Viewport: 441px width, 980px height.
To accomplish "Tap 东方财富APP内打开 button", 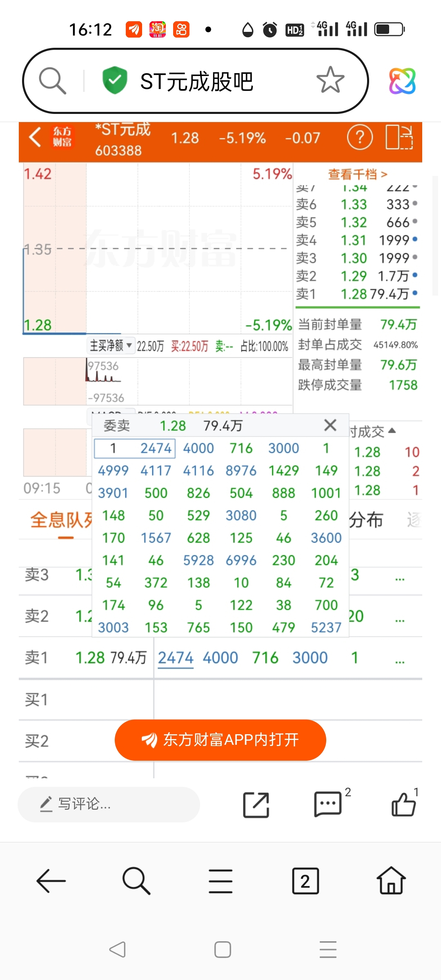I will pos(220,740).
